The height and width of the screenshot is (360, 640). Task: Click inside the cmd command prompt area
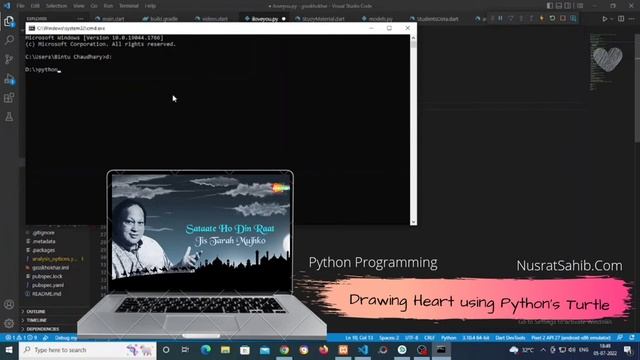pos(218,129)
